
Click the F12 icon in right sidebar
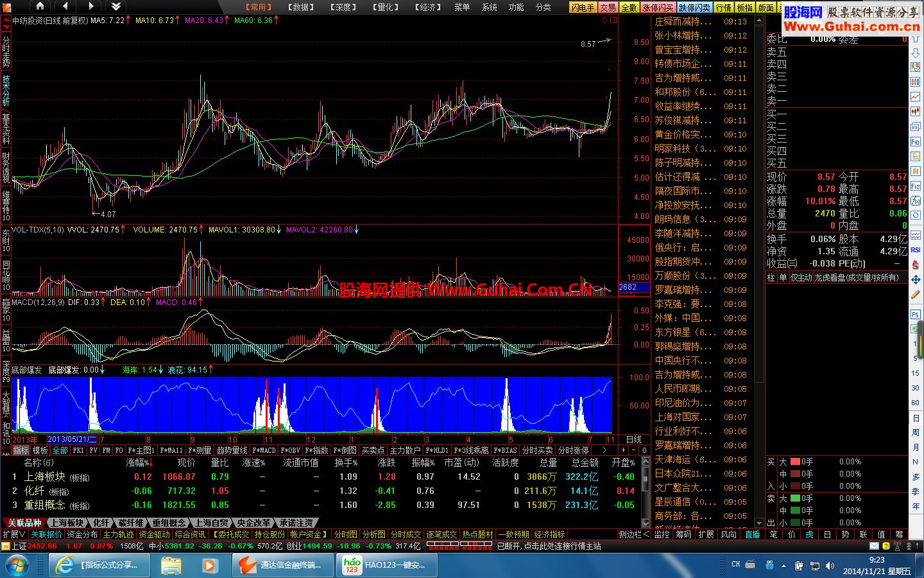tap(916, 186)
